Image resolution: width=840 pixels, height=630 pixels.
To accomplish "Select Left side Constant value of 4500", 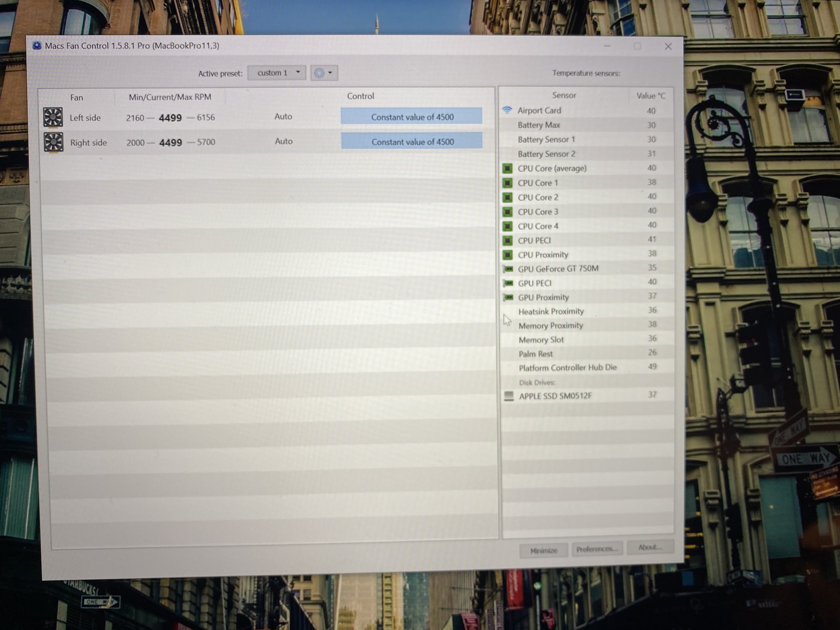I will coord(412,117).
